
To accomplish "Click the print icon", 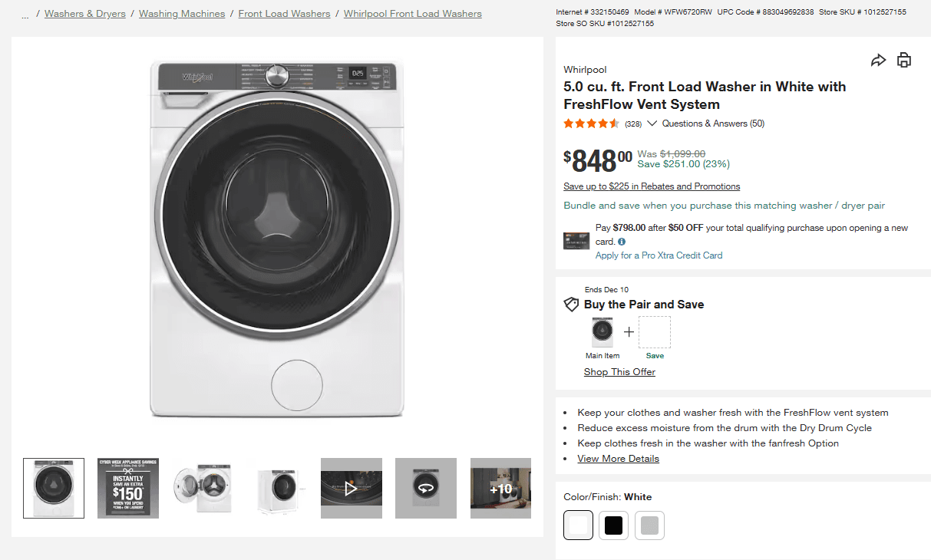I will pos(903,59).
